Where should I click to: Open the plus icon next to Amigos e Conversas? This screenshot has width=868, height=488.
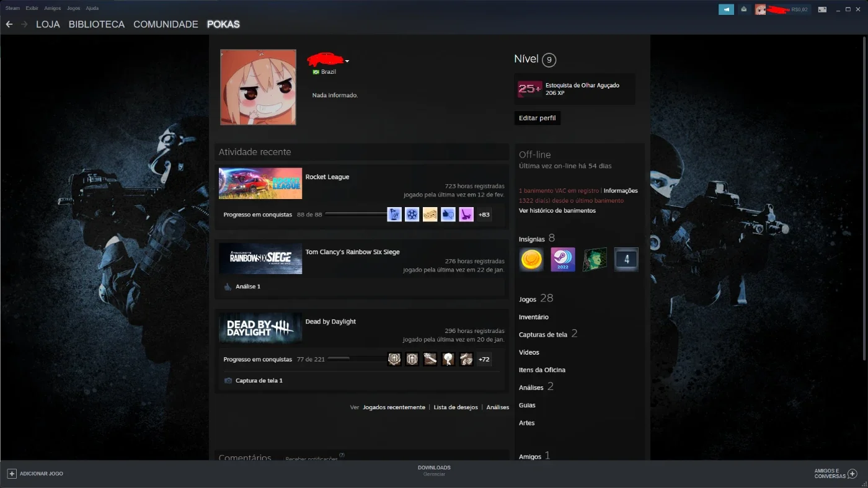point(852,474)
